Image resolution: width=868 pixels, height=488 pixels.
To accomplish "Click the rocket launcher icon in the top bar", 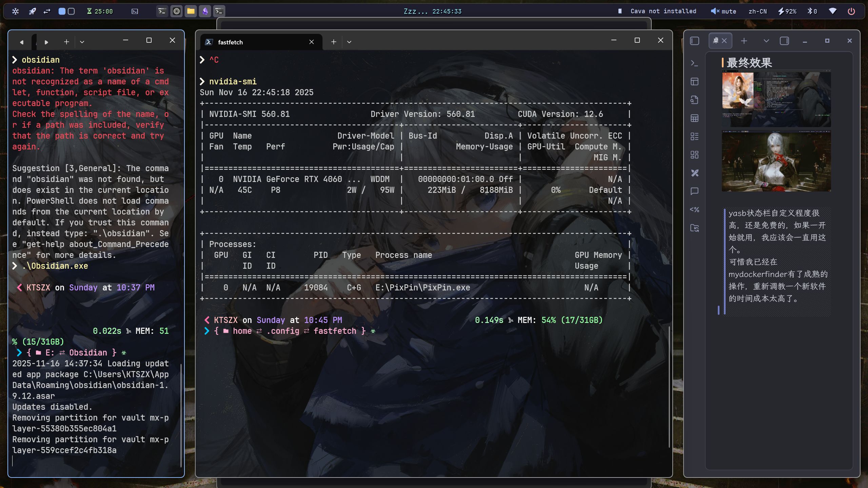I will click(32, 11).
